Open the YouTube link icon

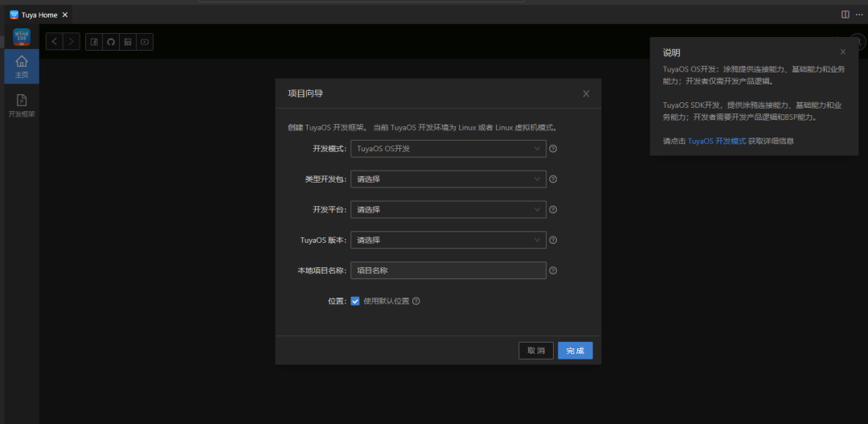pyautogui.click(x=145, y=42)
